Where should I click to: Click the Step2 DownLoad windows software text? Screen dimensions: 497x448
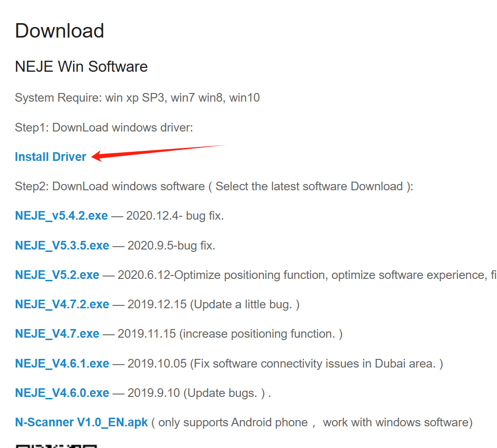click(214, 186)
